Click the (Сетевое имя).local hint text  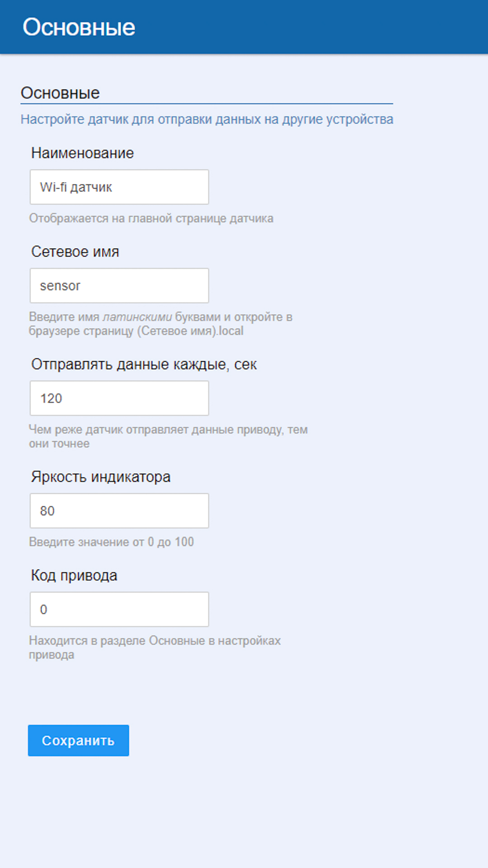pos(190,331)
